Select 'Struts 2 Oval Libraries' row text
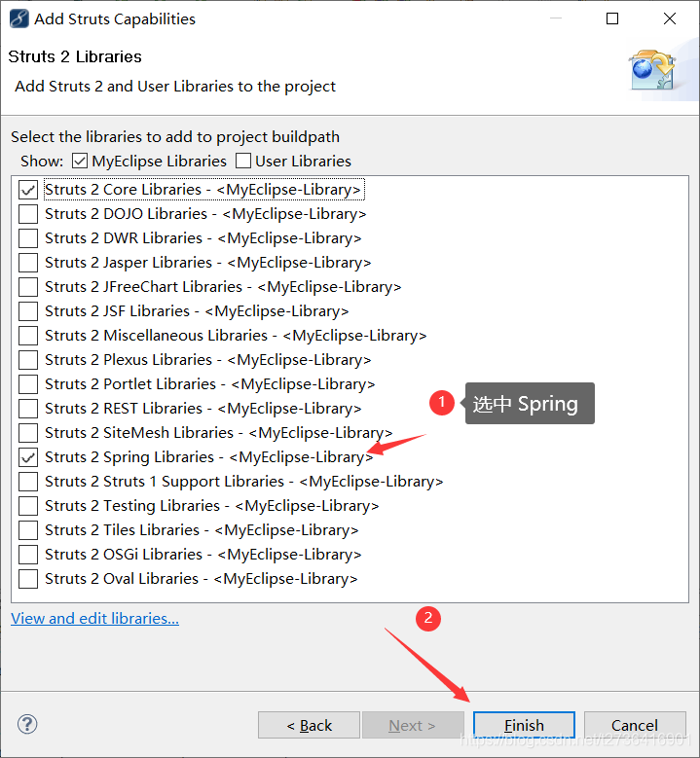Screen dimensions: 700x758 coord(202,579)
